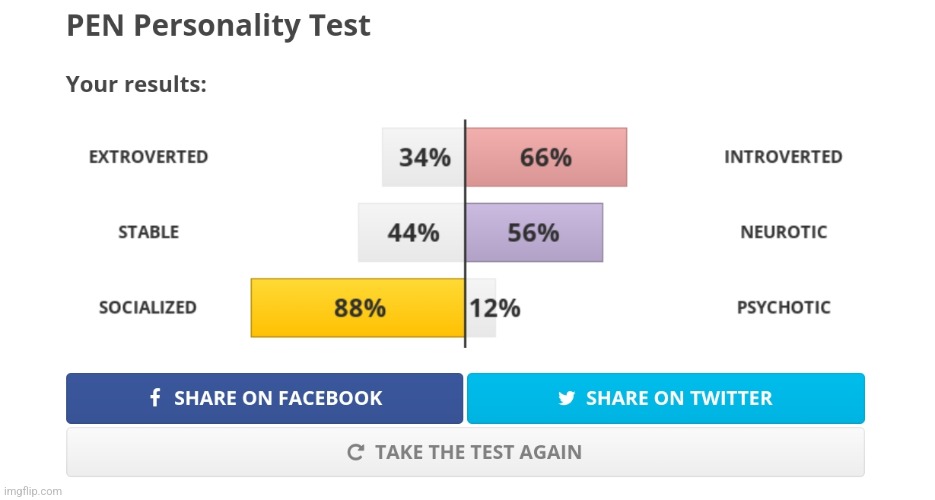This screenshot has width=935, height=500.
Task: Click the Twitter bird icon
Action: tap(566, 398)
